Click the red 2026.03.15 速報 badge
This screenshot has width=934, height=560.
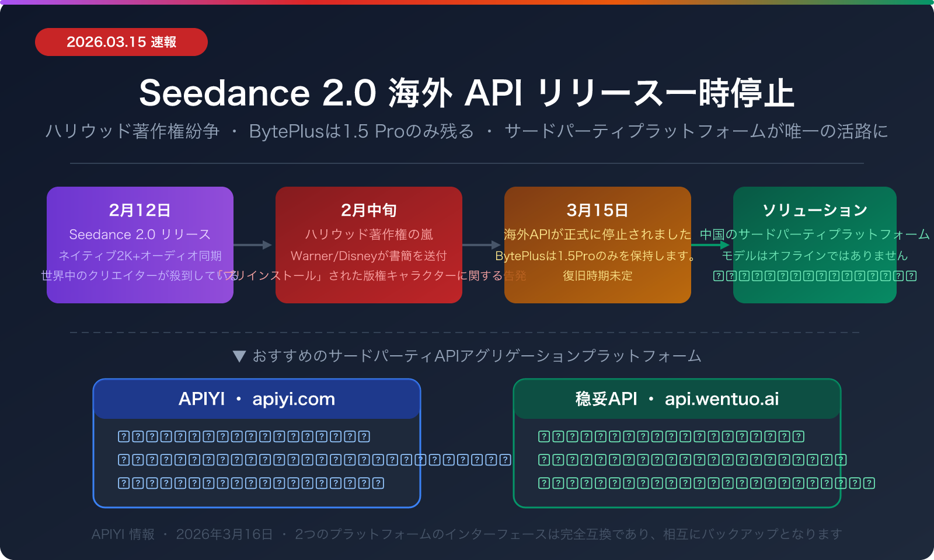121,42
